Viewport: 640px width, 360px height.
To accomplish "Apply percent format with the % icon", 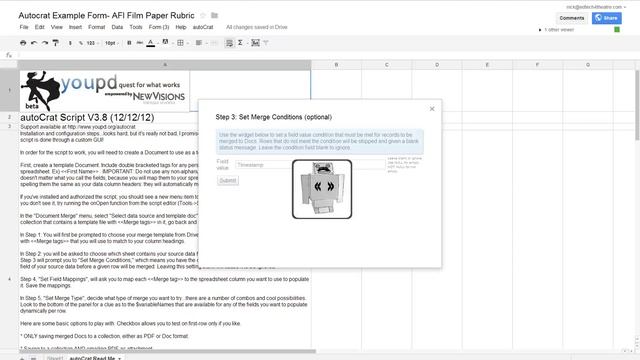I will (x=81, y=43).
